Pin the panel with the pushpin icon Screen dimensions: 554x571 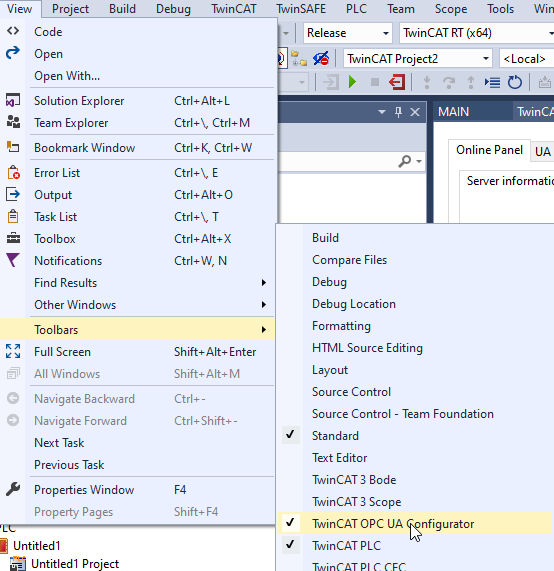[x=398, y=112]
